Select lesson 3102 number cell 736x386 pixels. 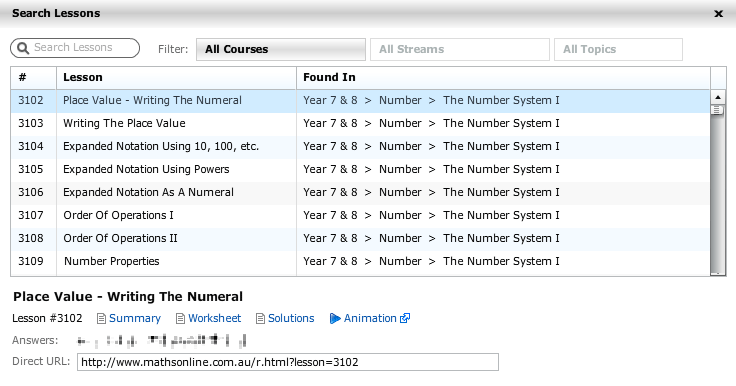pos(31,100)
